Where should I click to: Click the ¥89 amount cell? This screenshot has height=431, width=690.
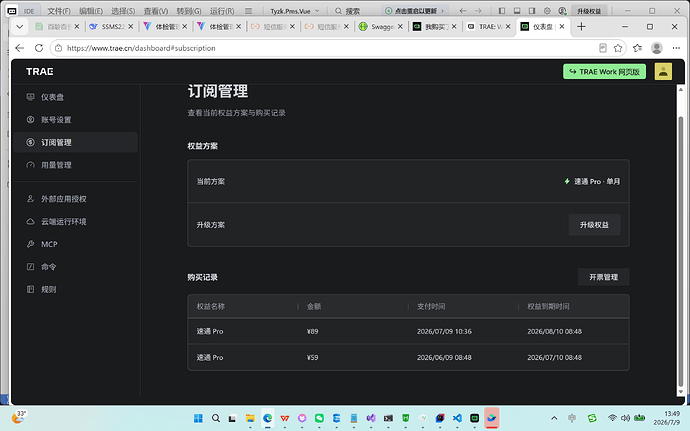(312, 332)
